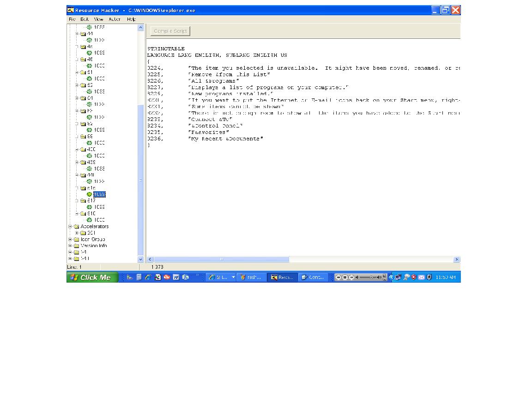Click the media player play/pause button

345,277
